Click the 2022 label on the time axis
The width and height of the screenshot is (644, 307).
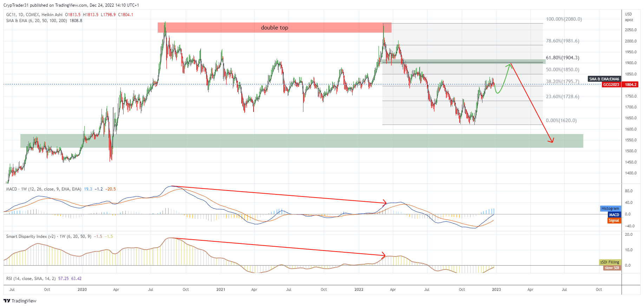[359, 289]
